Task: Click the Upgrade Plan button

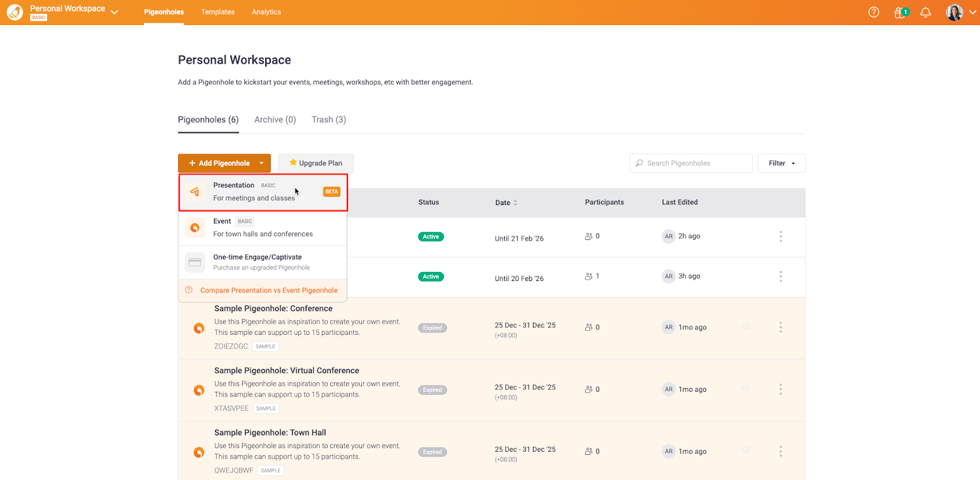Action: pyautogui.click(x=315, y=163)
